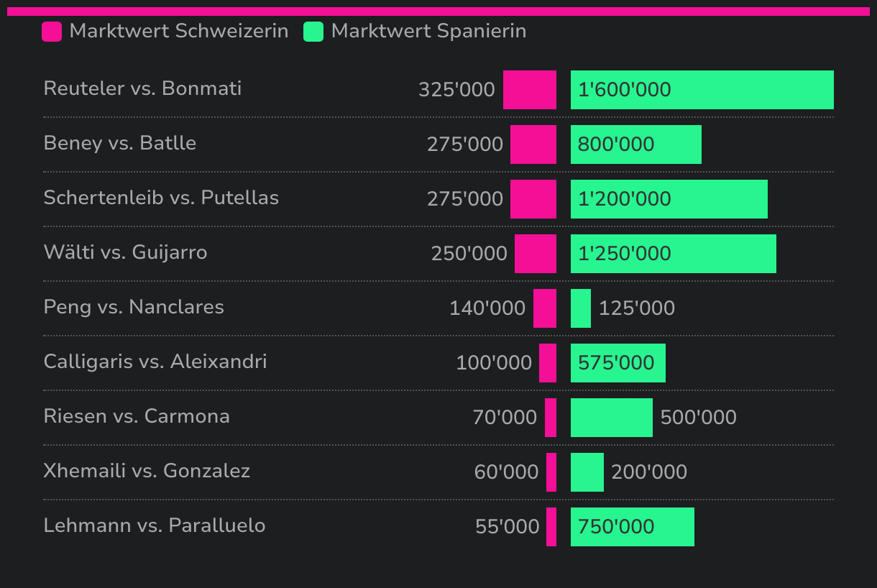877x588 pixels.
Task: Click the green 750'000 bar for Paralluelo
Action: click(632, 527)
